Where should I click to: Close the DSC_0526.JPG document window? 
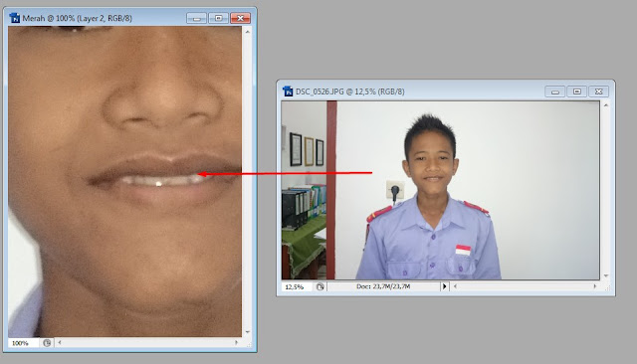(599, 91)
